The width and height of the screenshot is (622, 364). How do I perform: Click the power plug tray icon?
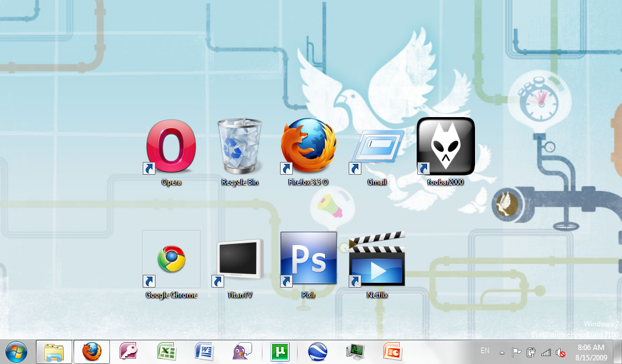tap(531, 352)
